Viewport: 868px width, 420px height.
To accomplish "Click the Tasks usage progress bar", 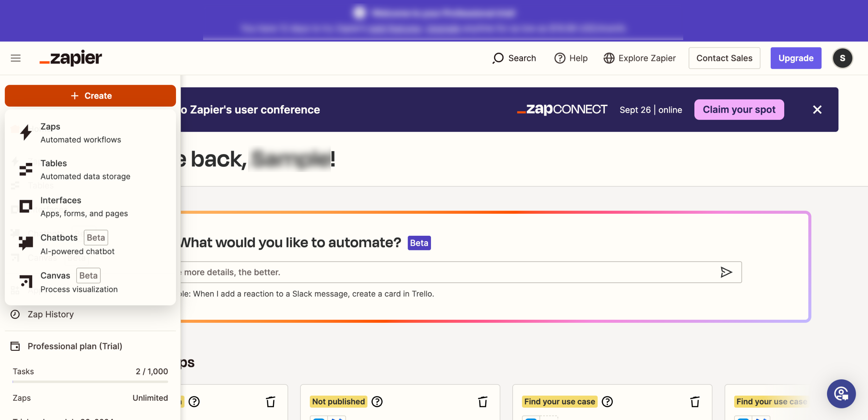I will (x=90, y=382).
